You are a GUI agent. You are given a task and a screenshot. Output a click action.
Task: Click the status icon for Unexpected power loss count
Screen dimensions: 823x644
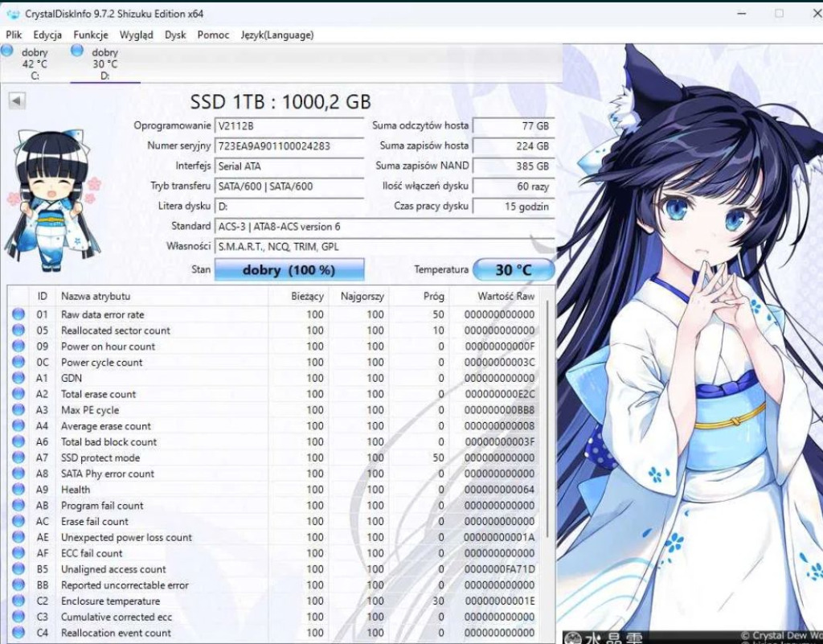18,537
